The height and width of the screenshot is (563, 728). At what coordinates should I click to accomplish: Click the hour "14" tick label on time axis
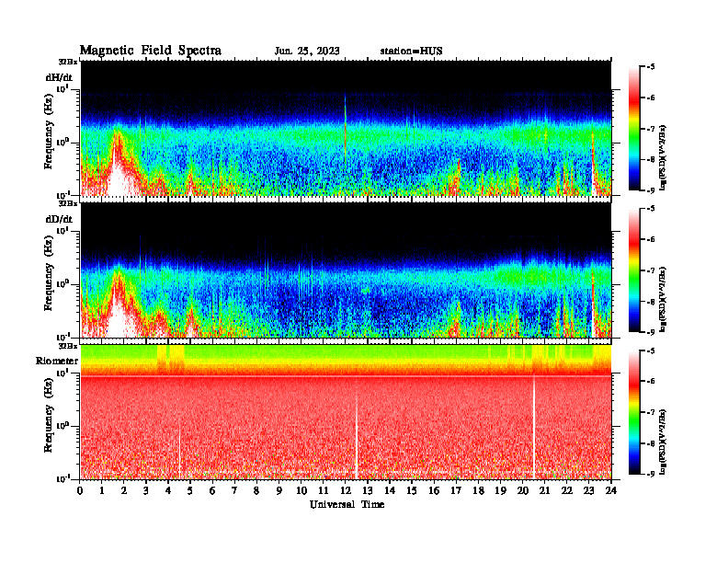pos(390,491)
